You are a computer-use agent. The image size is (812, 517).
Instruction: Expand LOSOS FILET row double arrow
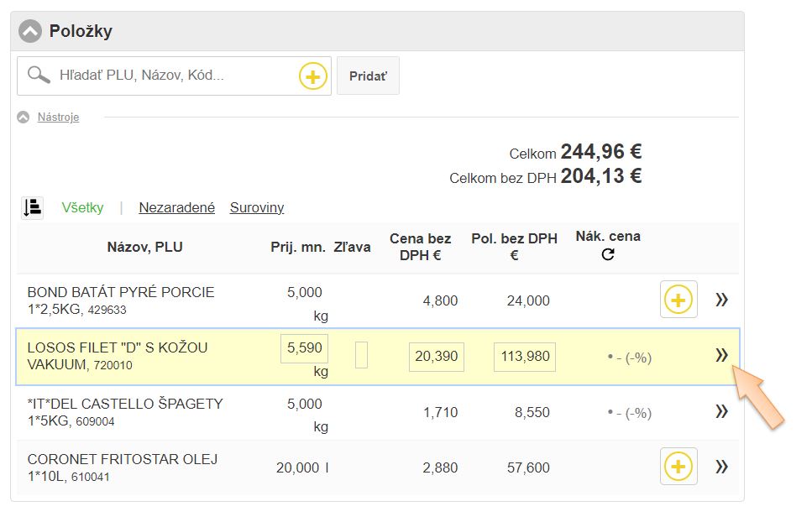721,356
